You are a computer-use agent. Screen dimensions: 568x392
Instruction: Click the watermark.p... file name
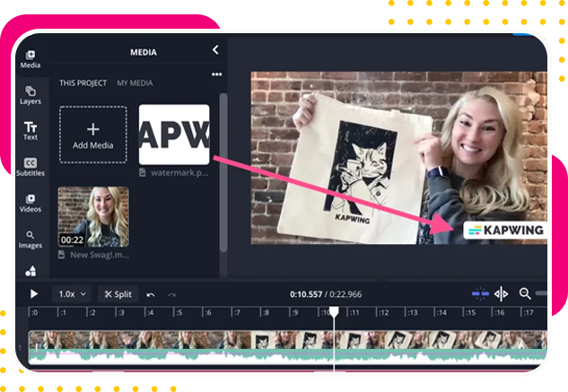tap(179, 173)
